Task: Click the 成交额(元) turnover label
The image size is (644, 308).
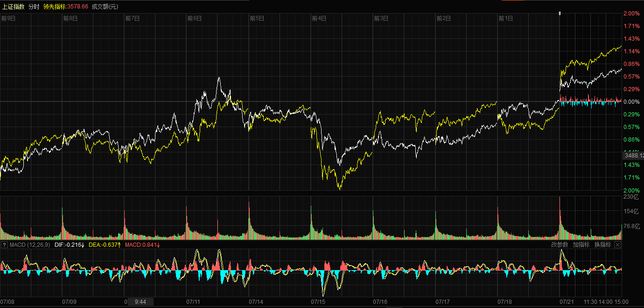Action: [105, 7]
